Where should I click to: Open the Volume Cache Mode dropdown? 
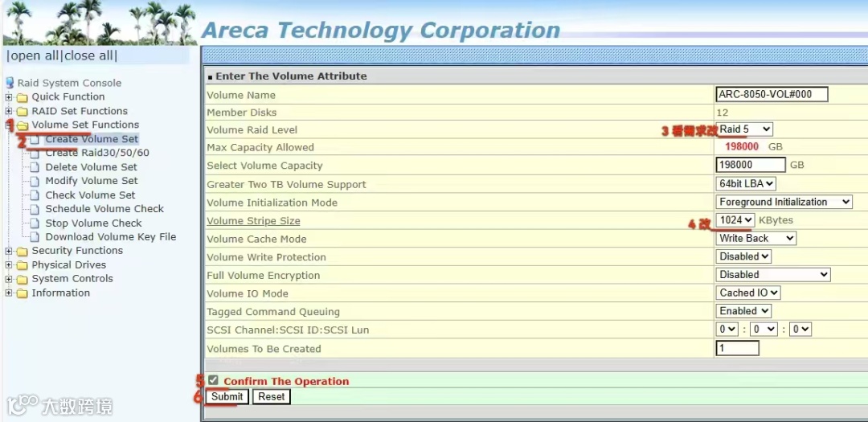[755, 238]
